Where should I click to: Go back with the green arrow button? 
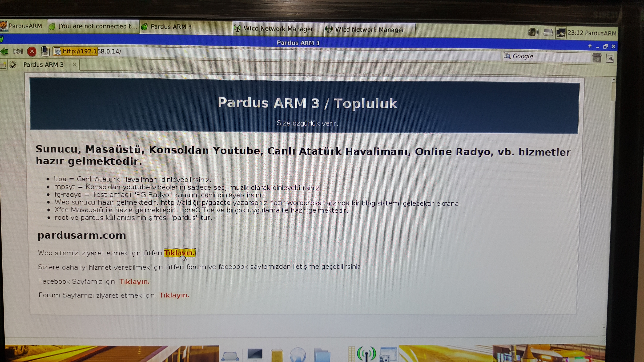pyautogui.click(x=4, y=52)
